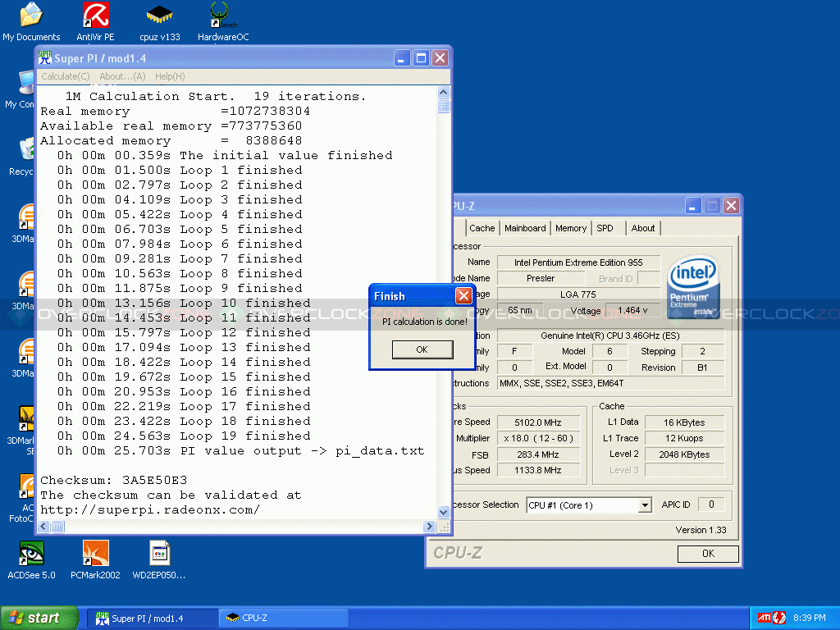Confirm the Finish dialog with OK
840x630 pixels.
(x=422, y=349)
